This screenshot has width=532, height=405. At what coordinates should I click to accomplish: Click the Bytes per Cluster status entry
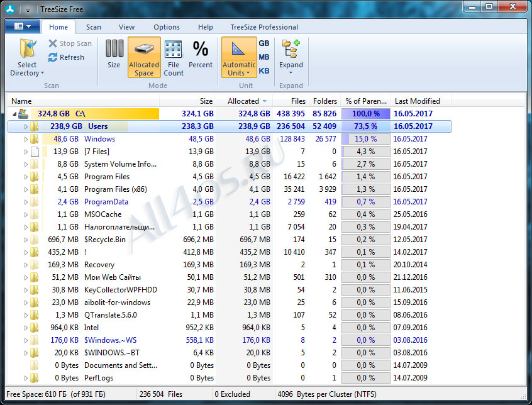pos(327,394)
